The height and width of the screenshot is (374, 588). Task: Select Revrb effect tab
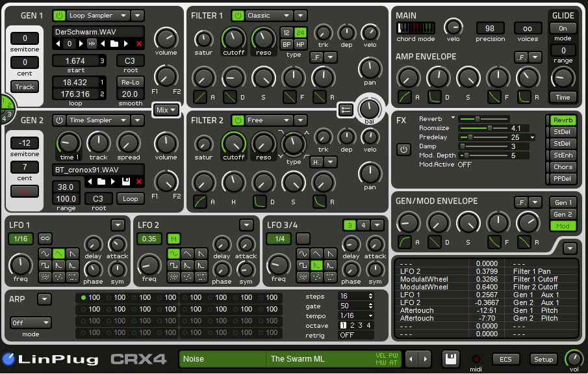click(563, 120)
